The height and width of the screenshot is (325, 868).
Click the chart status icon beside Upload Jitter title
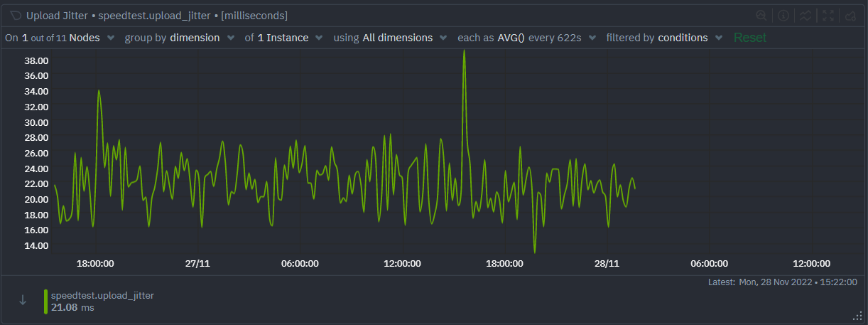[x=16, y=15]
